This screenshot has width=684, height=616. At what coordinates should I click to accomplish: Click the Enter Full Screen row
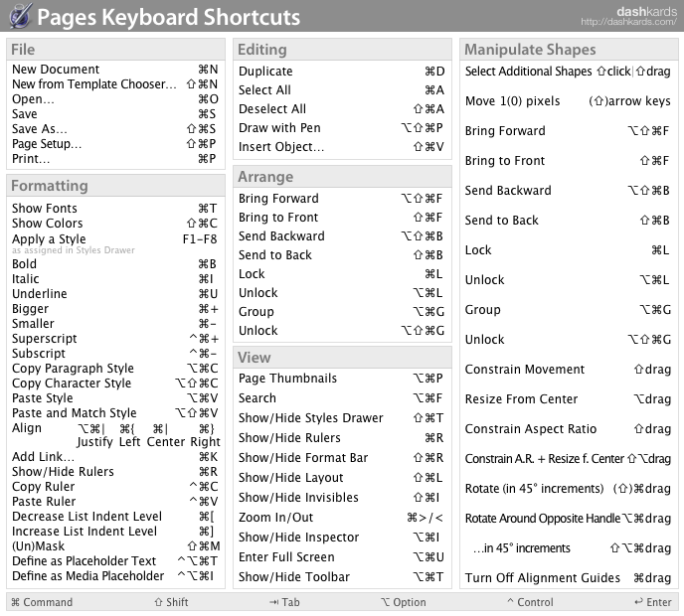[342, 557]
